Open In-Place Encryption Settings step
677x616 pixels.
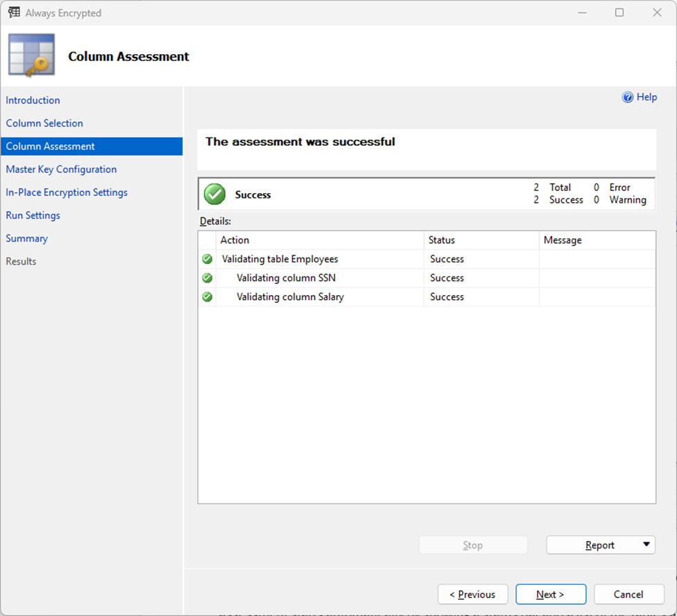click(67, 192)
